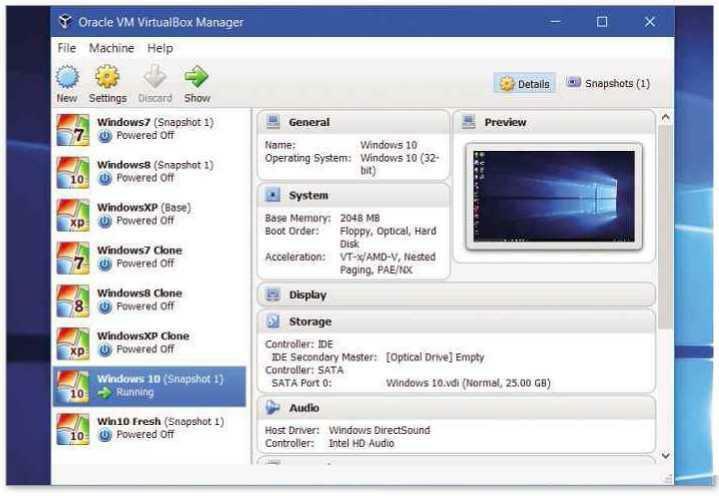Collapse the Preview section header
719x496 pixels.
(x=554, y=122)
